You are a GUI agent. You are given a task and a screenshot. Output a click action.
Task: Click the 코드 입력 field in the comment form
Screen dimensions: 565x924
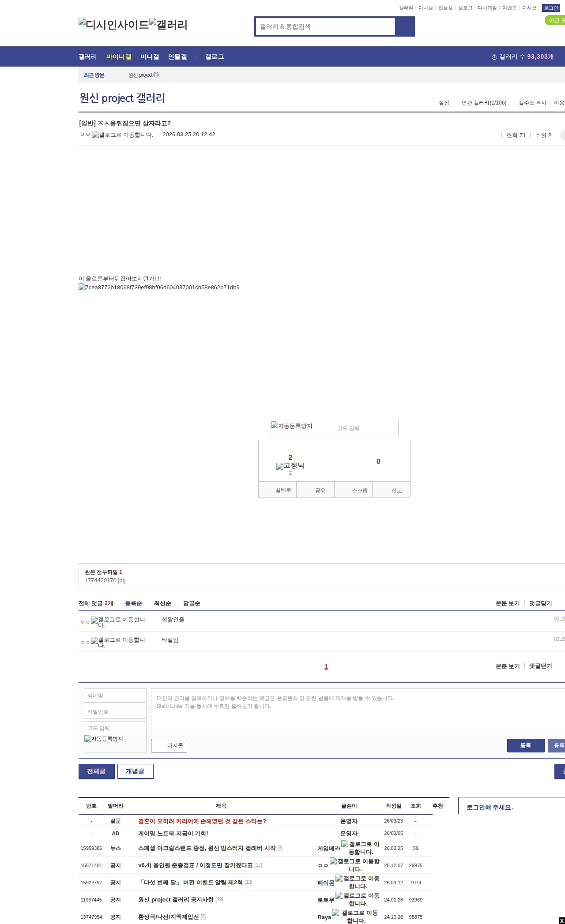(x=115, y=728)
